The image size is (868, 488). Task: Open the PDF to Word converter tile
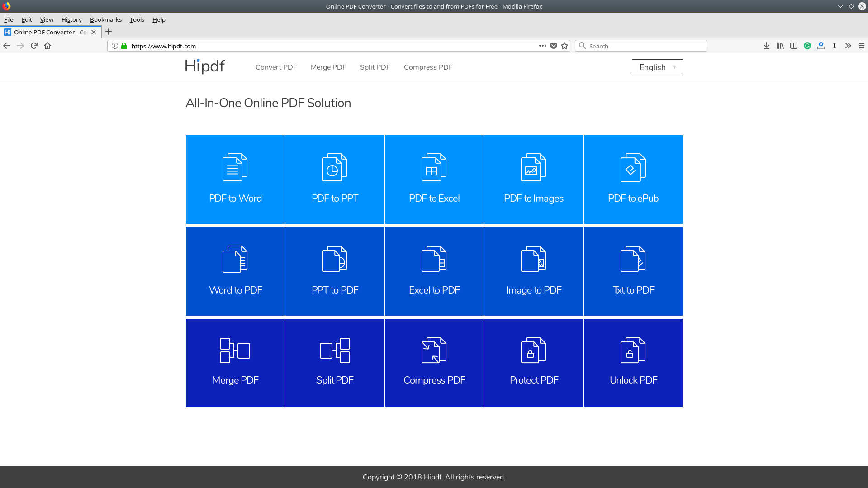coord(235,180)
